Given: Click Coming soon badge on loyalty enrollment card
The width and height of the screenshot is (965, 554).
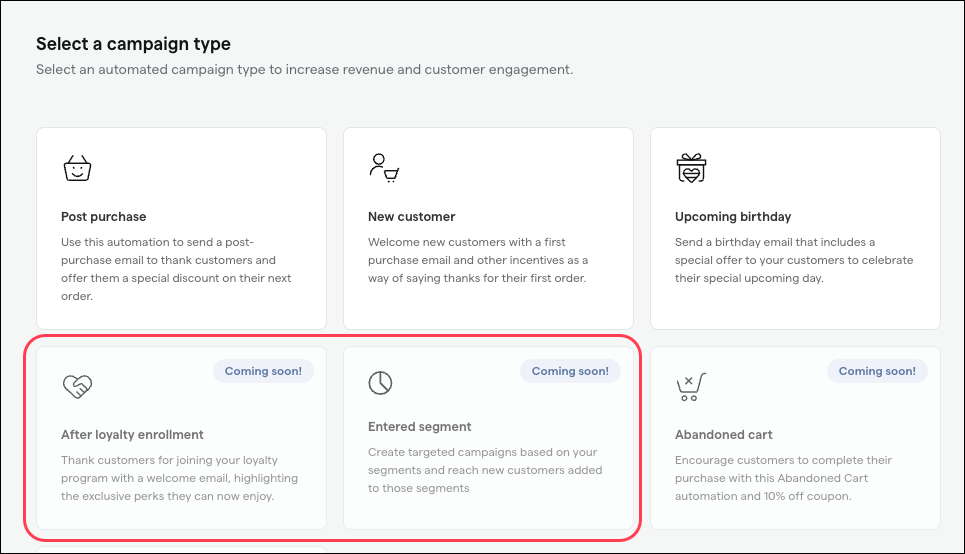Looking at the screenshot, I should point(263,371).
